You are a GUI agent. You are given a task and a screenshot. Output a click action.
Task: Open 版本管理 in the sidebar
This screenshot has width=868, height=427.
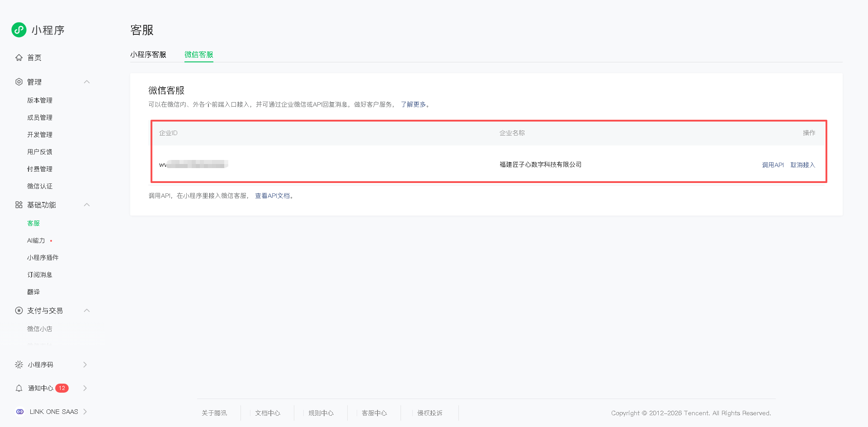(40, 100)
